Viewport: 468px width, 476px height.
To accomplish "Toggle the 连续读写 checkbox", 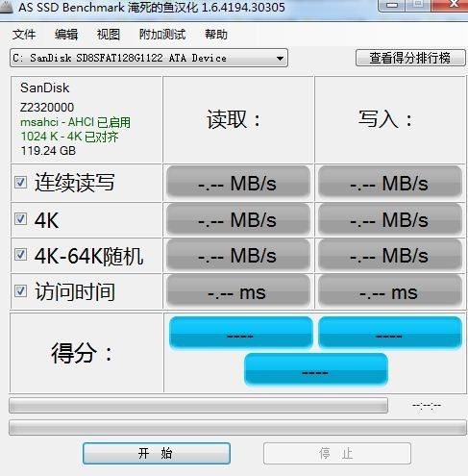I will click(20, 183).
